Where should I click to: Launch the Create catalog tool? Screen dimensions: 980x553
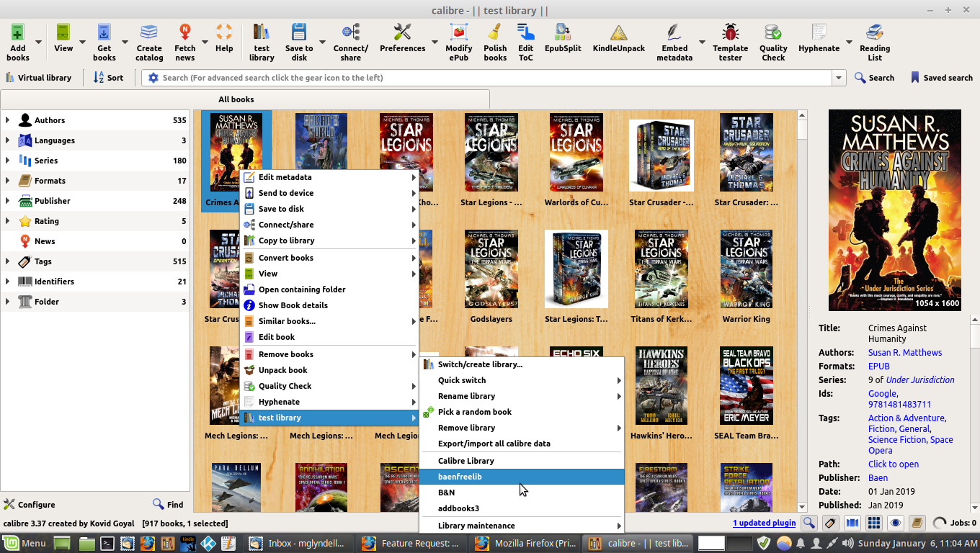pos(149,42)
